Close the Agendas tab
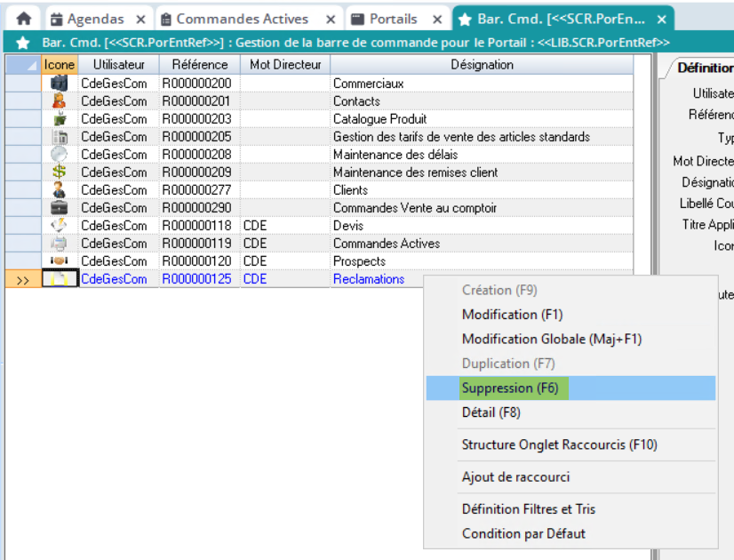 (140, 20)
